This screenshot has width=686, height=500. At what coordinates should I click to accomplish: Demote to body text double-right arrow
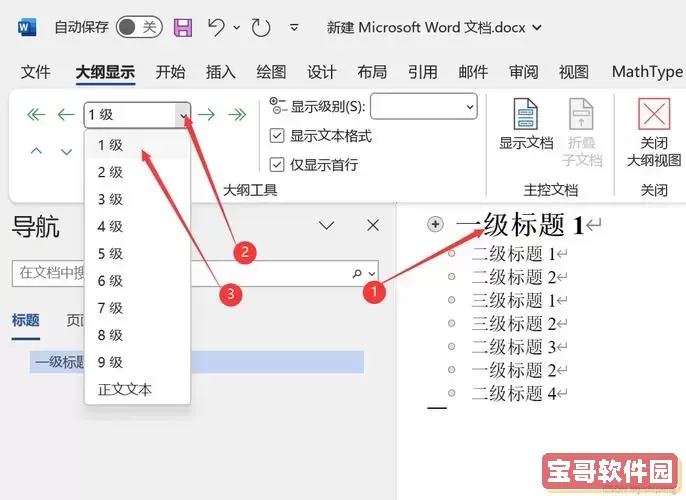coord(237,115)
